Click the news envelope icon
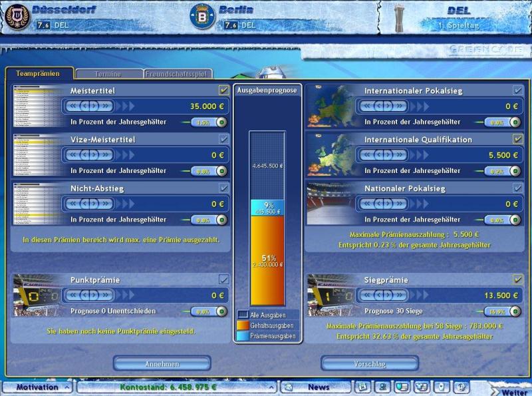 point(290,387)
